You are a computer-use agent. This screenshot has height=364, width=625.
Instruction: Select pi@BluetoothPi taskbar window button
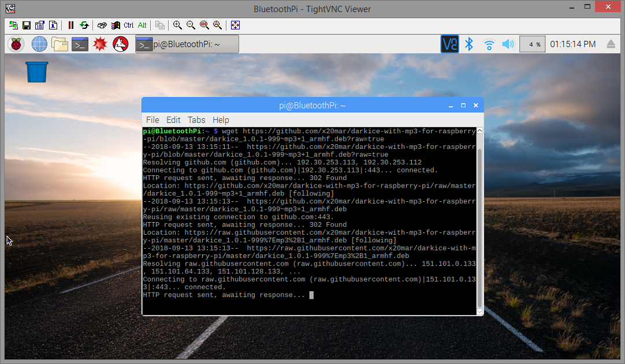tap(187, 44)
